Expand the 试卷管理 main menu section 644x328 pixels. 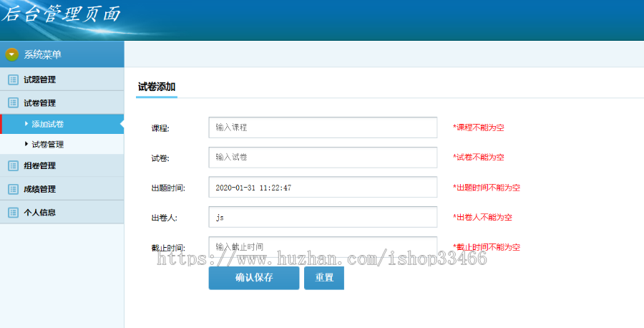coord(62,102)
